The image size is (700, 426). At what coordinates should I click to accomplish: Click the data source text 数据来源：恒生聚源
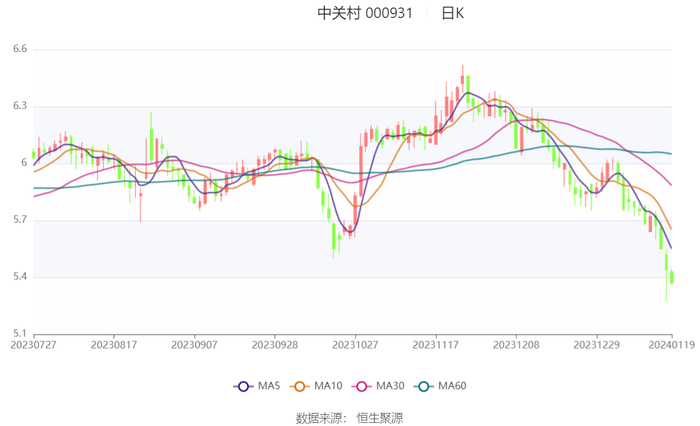pos(349,418)
